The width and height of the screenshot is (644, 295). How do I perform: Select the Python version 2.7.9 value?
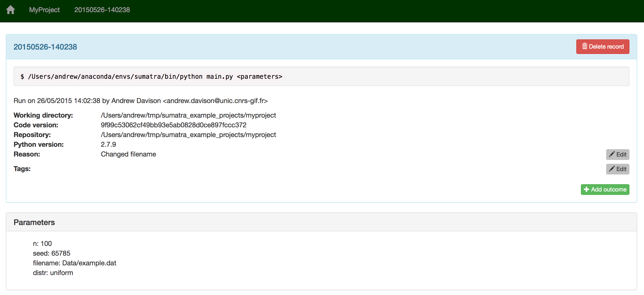(108, 145)
